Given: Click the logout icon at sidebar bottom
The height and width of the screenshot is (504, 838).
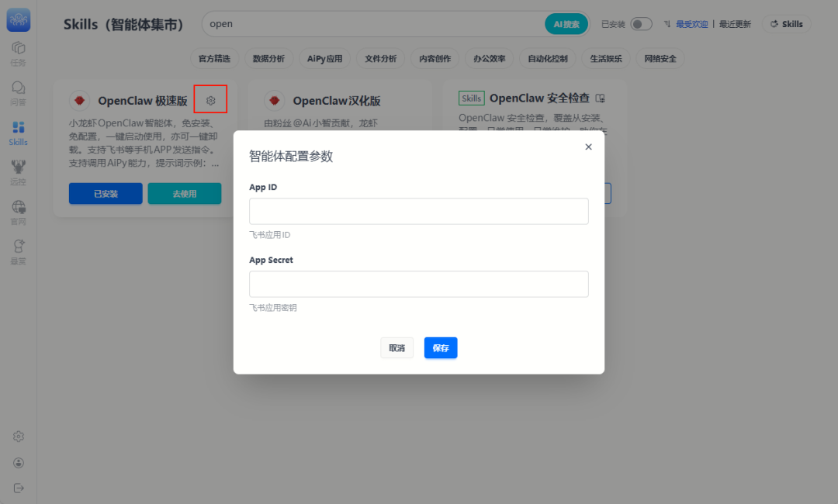Looking at the screenshot, I should pos(18,488).
